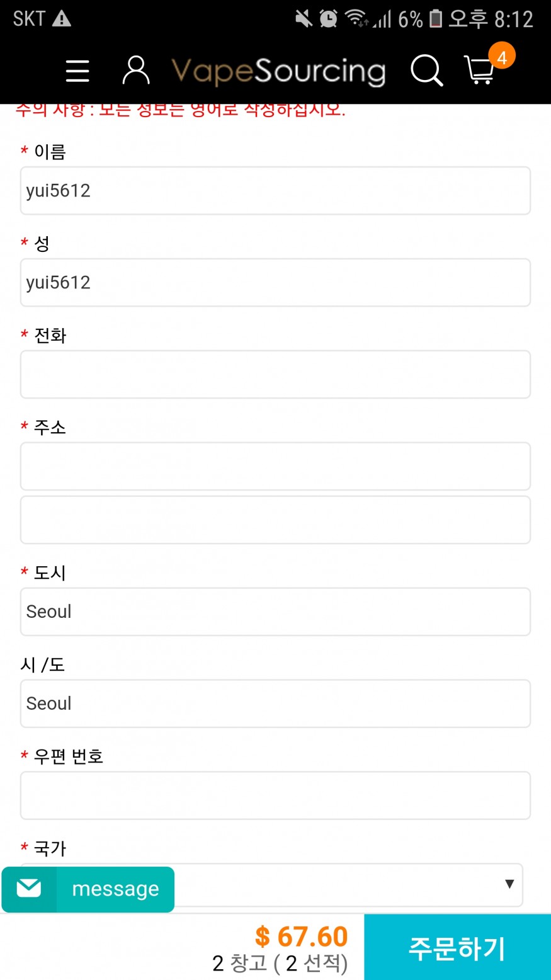Tap the 우편 번호 postal code field
Viewport: 551px width, 980px height.
pos(275,795)
